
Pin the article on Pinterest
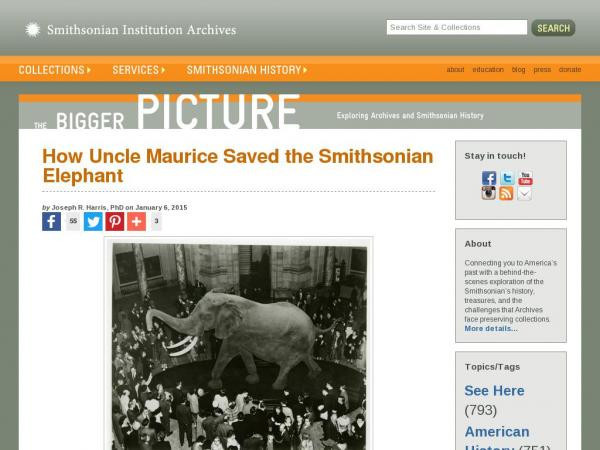115,222
